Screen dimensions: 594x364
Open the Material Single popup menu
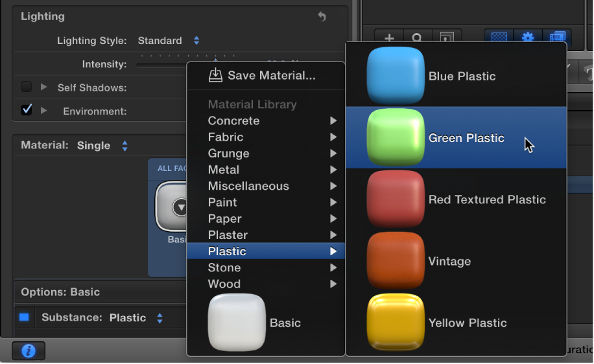coord(102,146)
